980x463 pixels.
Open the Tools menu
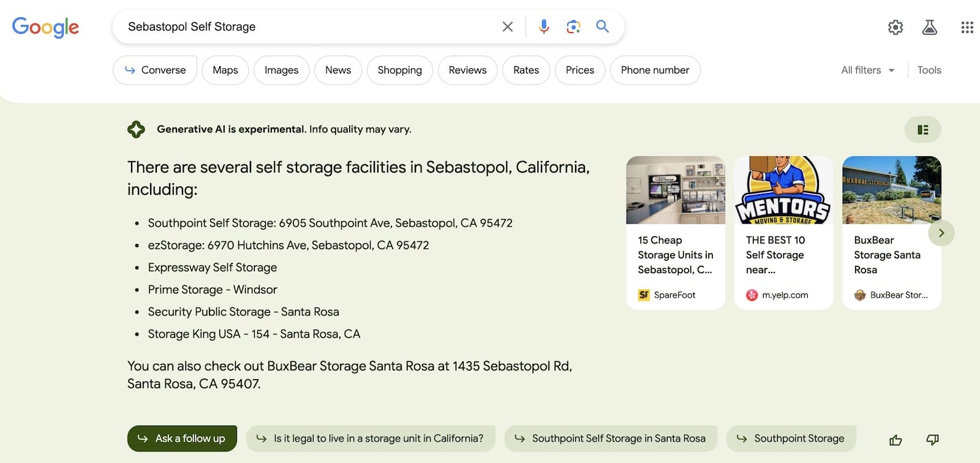[x=929, y=70]
